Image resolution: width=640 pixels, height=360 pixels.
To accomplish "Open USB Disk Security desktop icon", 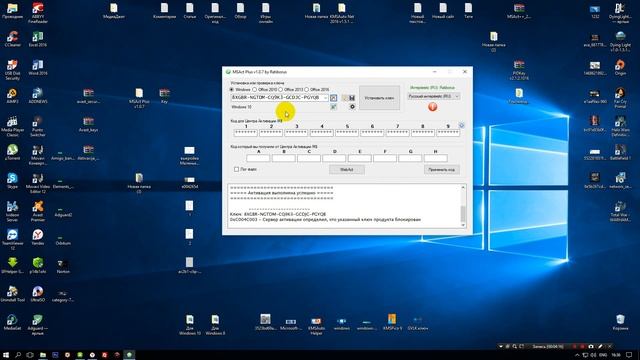I will [x=12, y=69].
